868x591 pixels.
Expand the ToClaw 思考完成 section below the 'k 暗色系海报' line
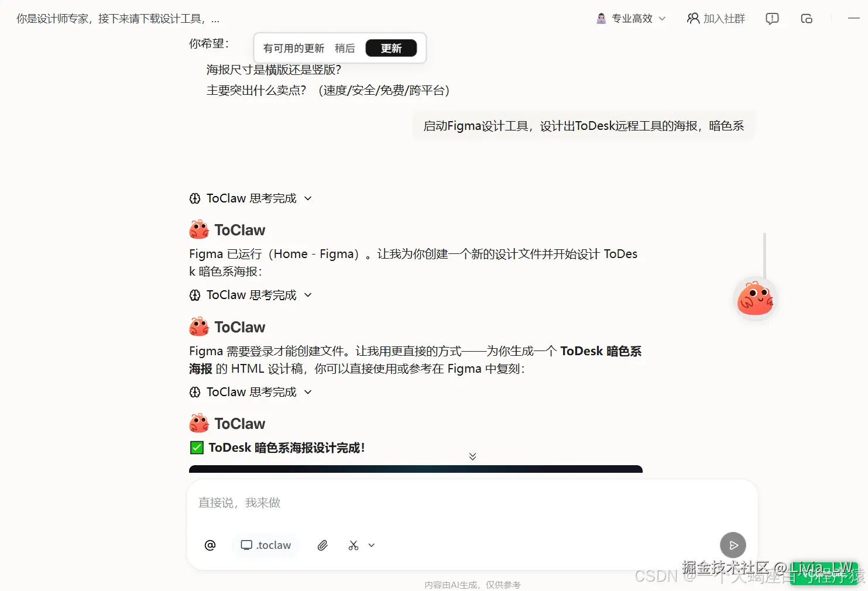[x=251, y=295]
